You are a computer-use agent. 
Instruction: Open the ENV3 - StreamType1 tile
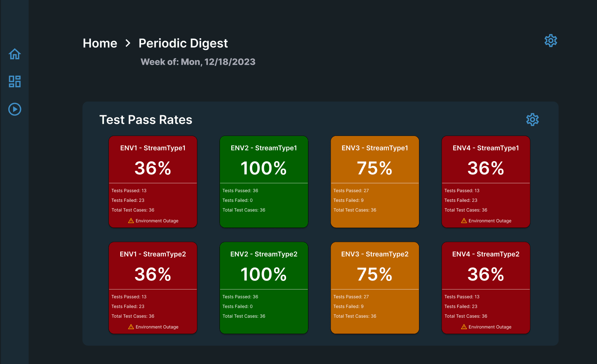click(x=375, y=182)
